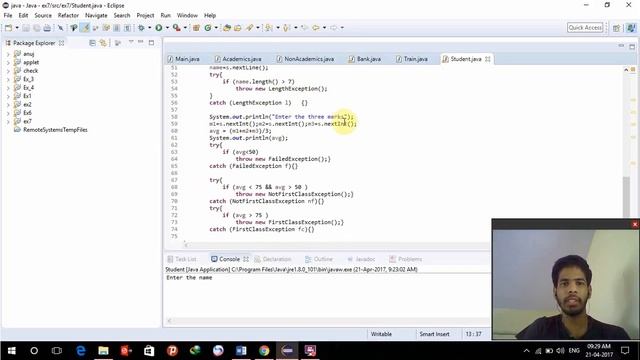Open Google Chrome from taskbar
This screenshot has height=360, width=640.
(x=264, y=351)
